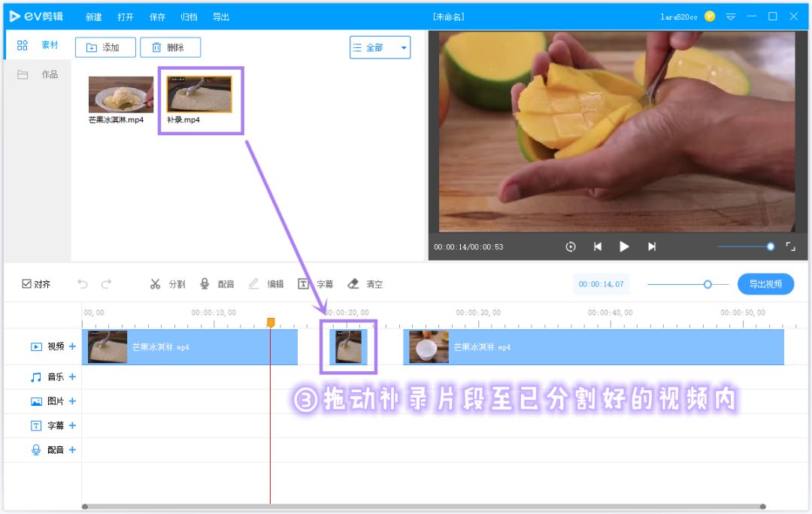
Task: Click the 00:00:14/00:00:53 preview time display
Action: pyautogui.click(x=468, y=247)
